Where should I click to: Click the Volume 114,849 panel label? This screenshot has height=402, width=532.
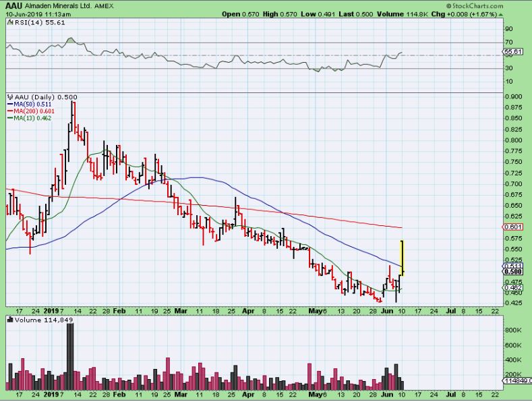44,320
